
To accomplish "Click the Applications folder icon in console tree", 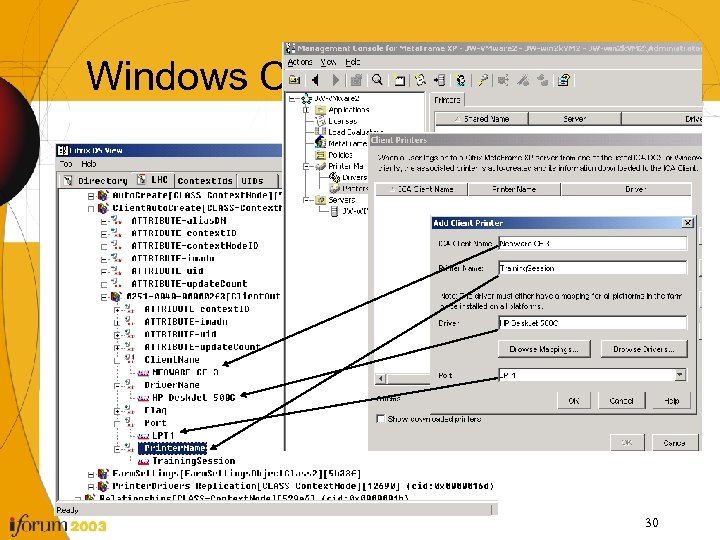I will [x=321, y=110].
